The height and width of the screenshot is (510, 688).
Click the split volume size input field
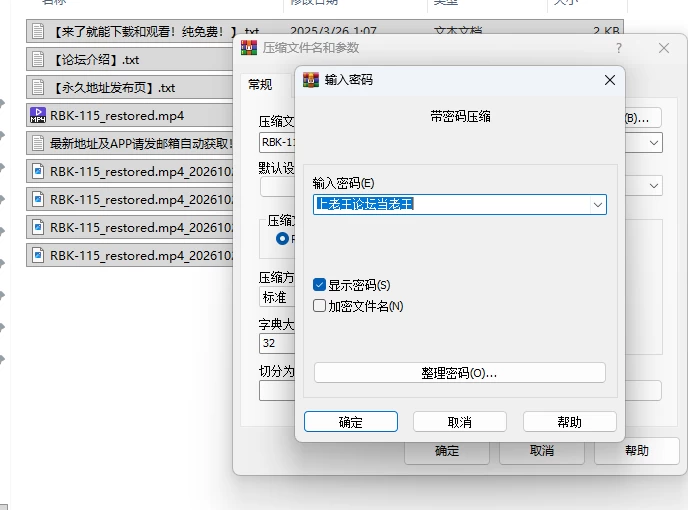(x=277, y=391)
